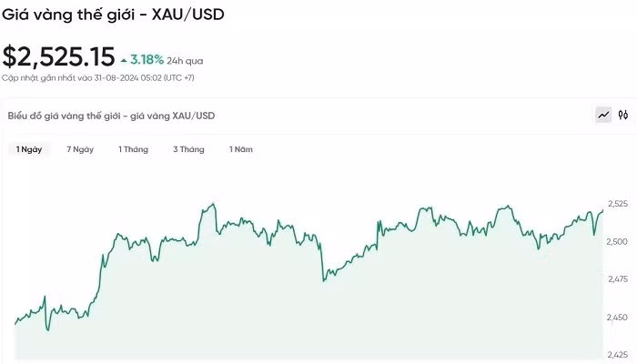Show the 3 Tháng chart range
Screen dimensions: 637x364
click(x=188, y=149)
